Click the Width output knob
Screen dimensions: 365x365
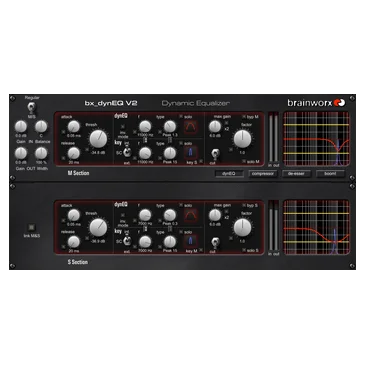[41, 154]
